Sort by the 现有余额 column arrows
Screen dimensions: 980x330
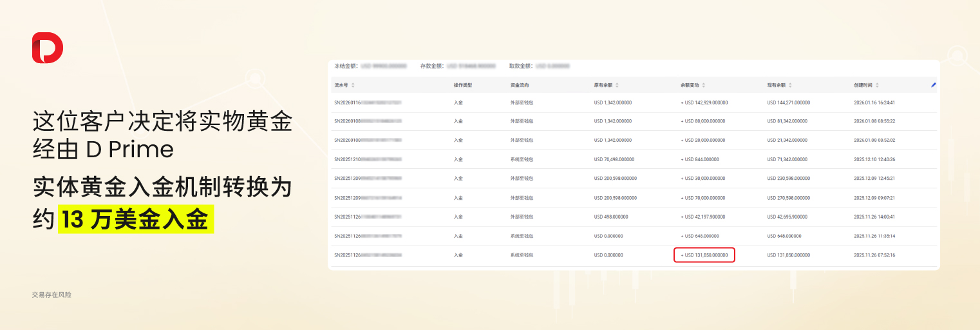pyautogui.click(x=790, y=85)
